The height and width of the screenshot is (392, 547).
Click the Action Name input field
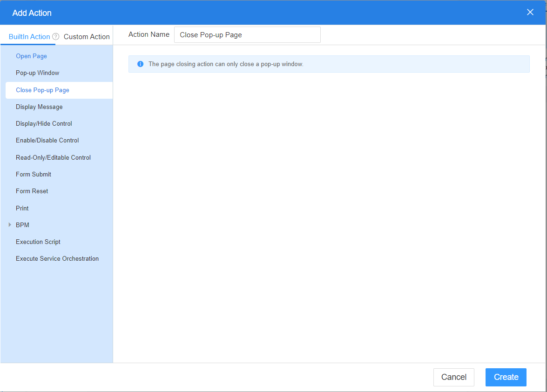247,35
